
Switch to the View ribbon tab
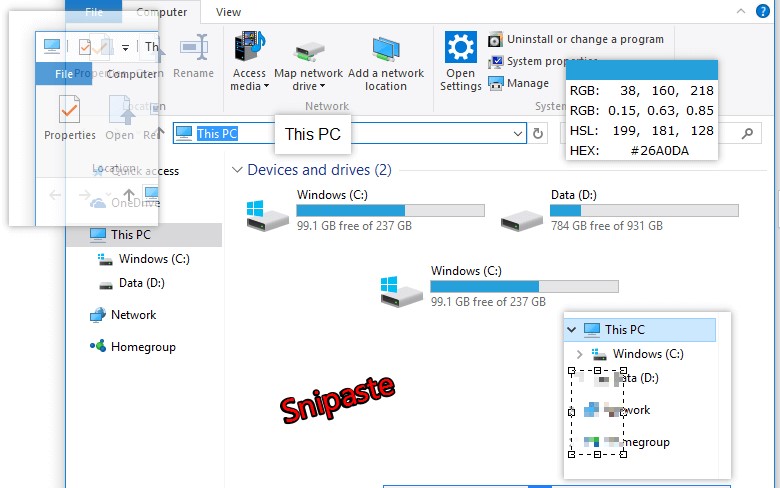pos(228,12)
